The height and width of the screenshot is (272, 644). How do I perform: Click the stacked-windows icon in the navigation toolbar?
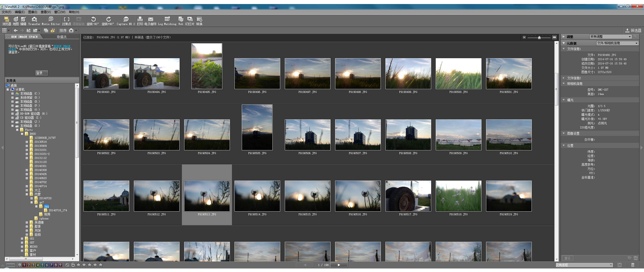(46, 30)
